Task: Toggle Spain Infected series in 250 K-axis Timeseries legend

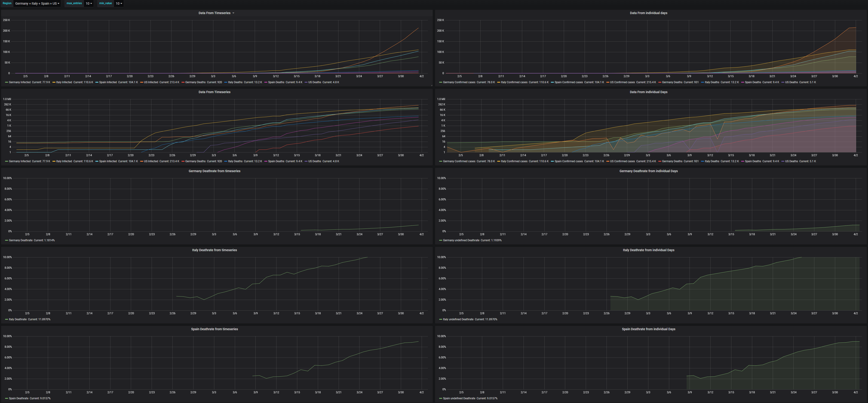Action: click(108, 82)
